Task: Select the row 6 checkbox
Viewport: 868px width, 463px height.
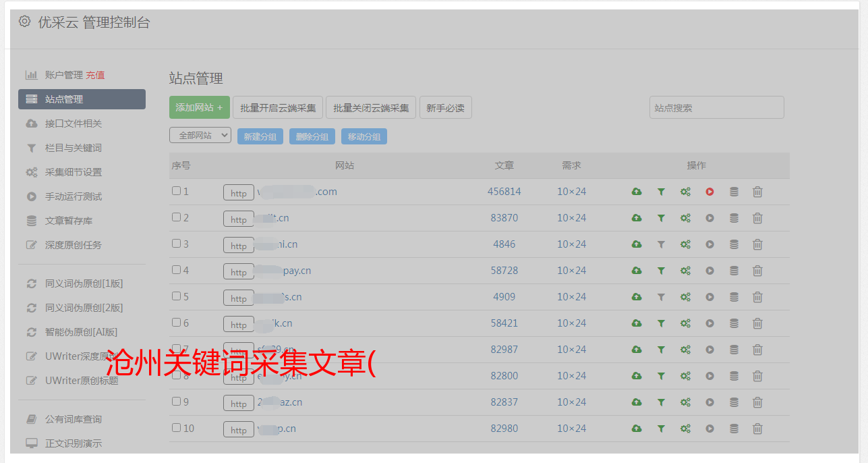Action: click(x=176, y=323)
